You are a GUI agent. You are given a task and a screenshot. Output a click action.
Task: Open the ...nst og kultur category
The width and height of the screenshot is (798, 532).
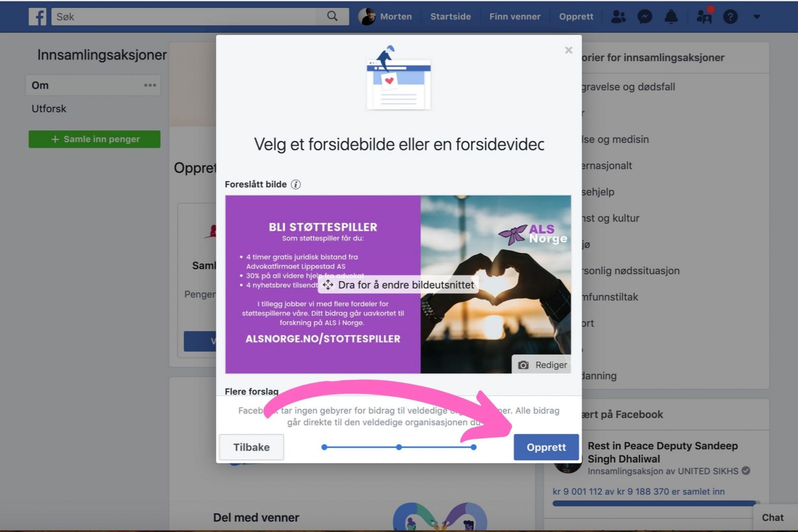[x=610, y=218]
